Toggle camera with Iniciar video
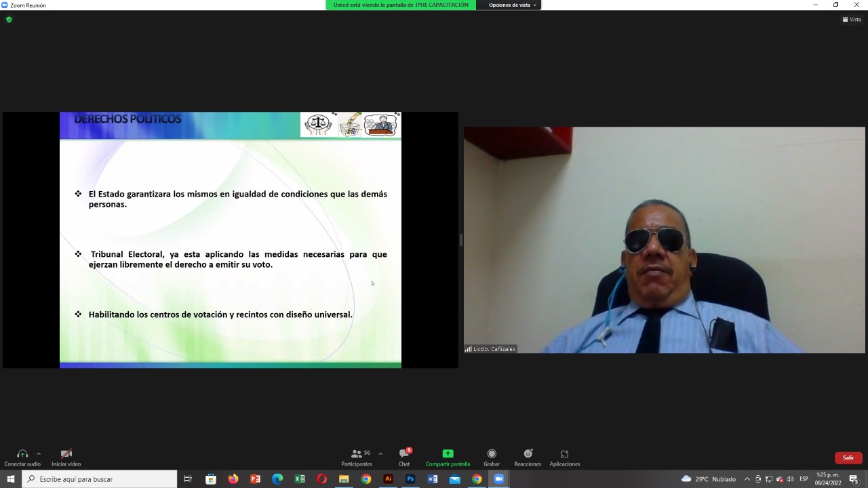Screen dimensions: 868x488 coord(66,458)
